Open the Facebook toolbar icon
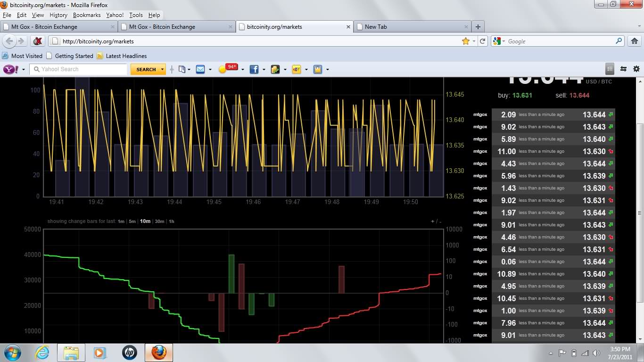The image size is (644, 362). click(x=254, y=69)
